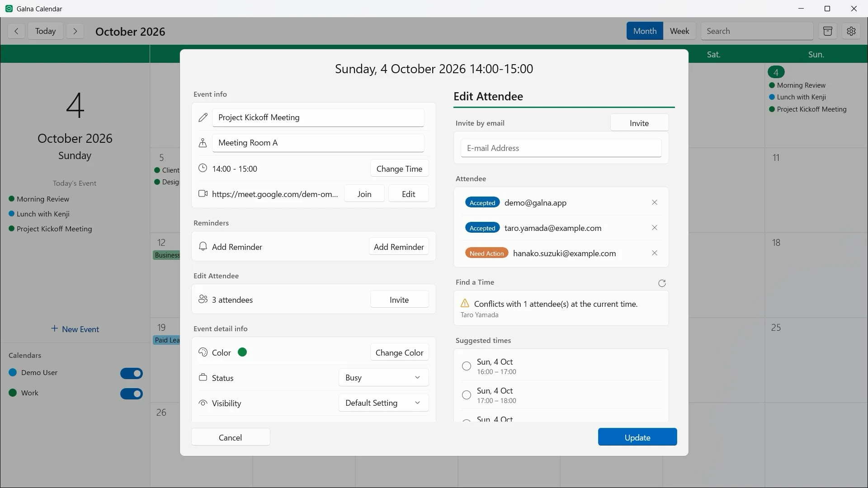Go to previous month arrow

click(x=16, y=31)
